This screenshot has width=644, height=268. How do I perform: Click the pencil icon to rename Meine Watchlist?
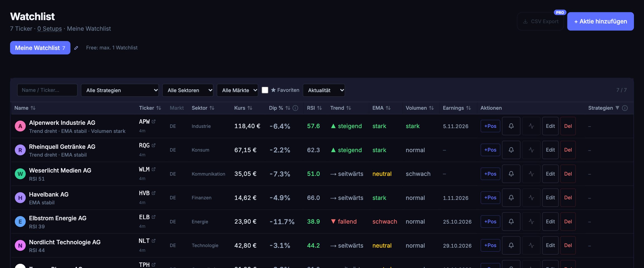(76, 48)
